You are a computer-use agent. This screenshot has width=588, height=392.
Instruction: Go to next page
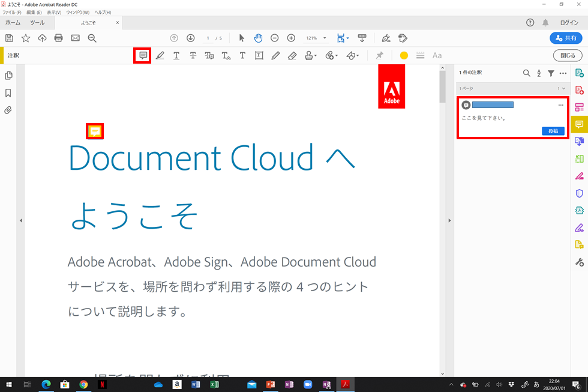pos(191,38)
